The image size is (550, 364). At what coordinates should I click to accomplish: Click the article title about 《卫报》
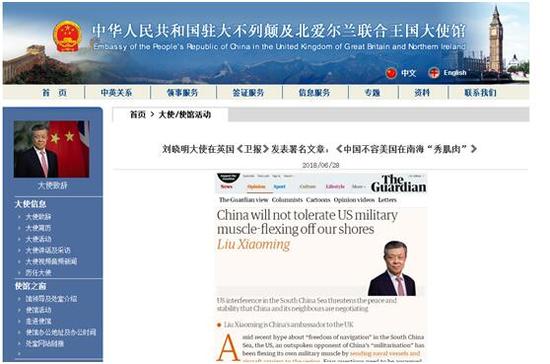click(320, 149)
